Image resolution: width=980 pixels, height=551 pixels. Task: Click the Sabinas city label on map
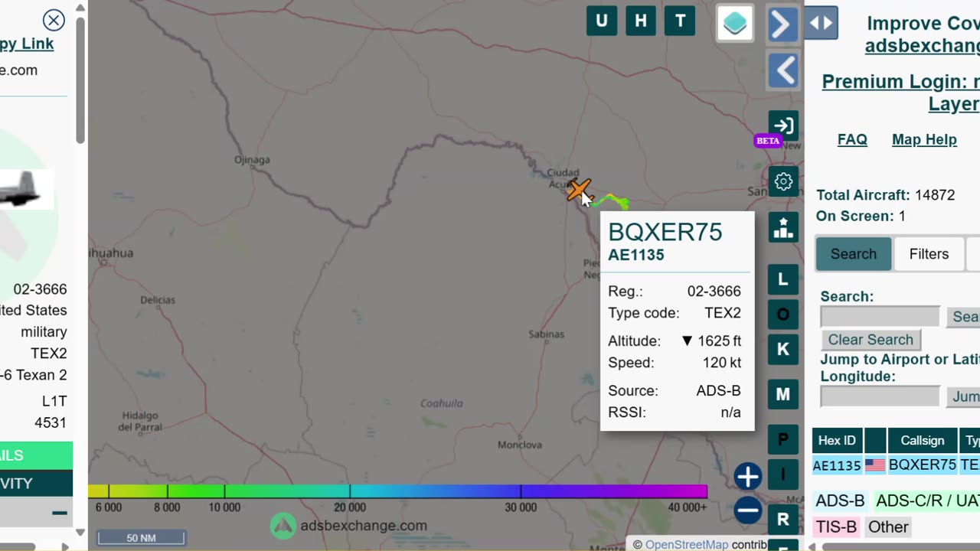pyautogui.click(x=547, y=334)
